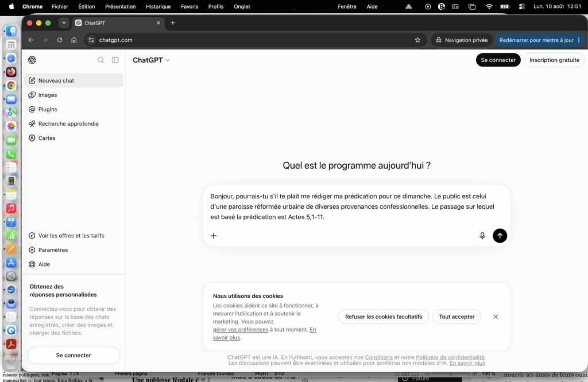Viewport: 588px width, 382px height.
Task: Click Tout accepter for cookies
Action: point(457,317)
